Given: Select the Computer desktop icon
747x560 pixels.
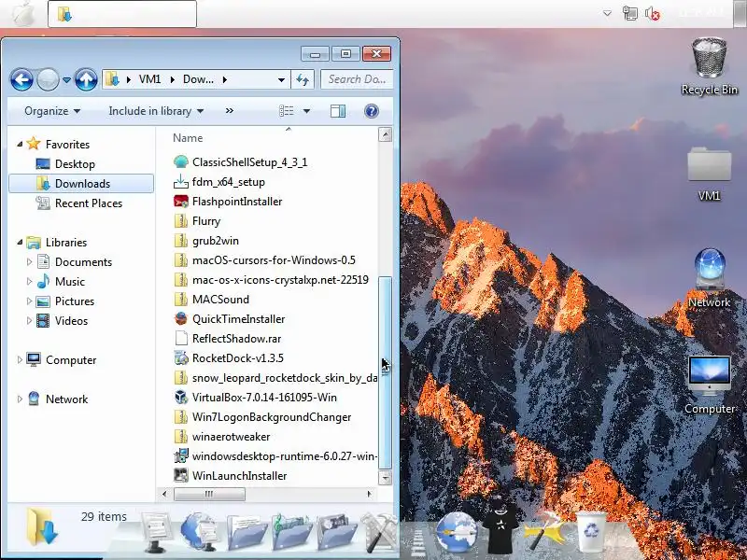Looking at the screenshot, I should click(x=709, y=385).
